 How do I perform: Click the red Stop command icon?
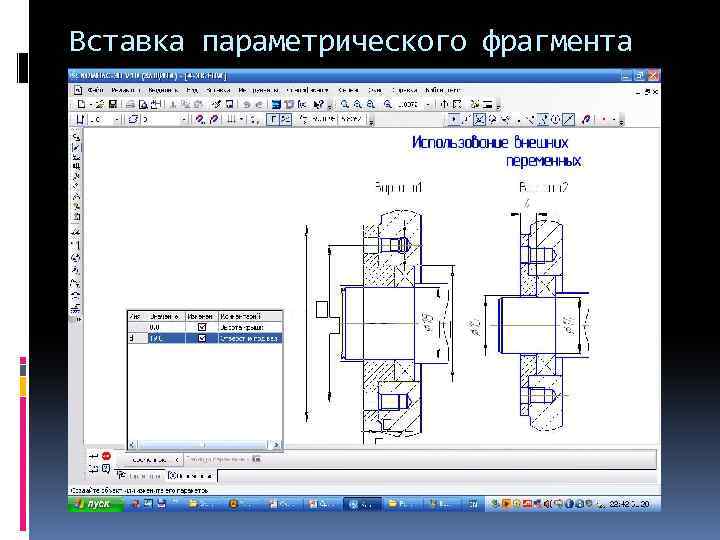coord(106,456)
